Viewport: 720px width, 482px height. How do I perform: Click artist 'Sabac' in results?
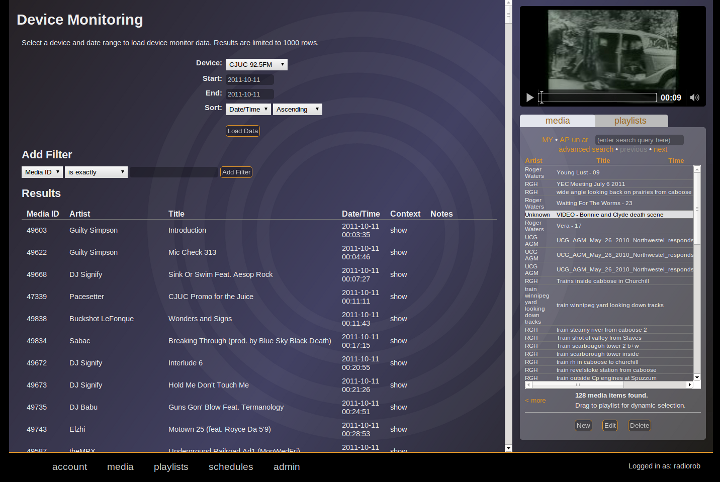point(80,341)
